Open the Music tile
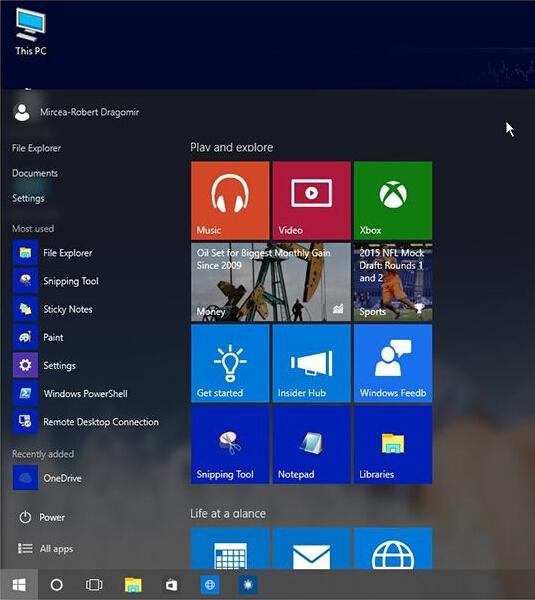 click(230, 201)
